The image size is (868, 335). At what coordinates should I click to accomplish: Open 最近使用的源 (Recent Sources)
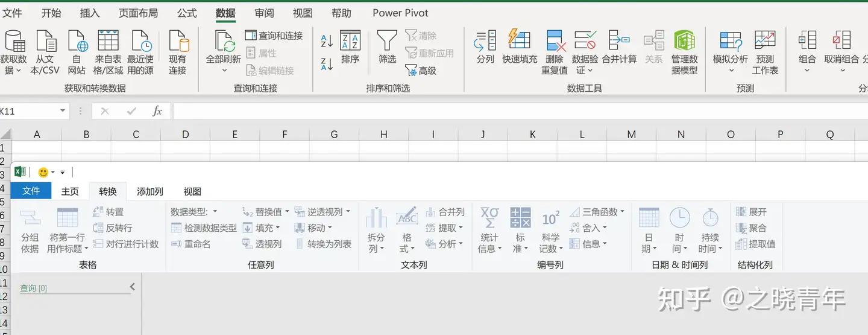[140, 53]
